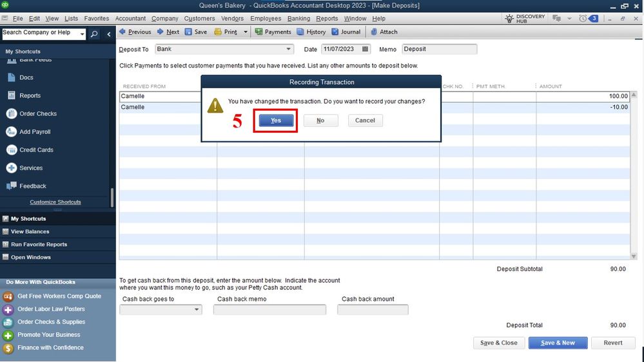Select the 100.00 amount cell
This screenshot has height=362, width=644.
[x=582, y=96]
